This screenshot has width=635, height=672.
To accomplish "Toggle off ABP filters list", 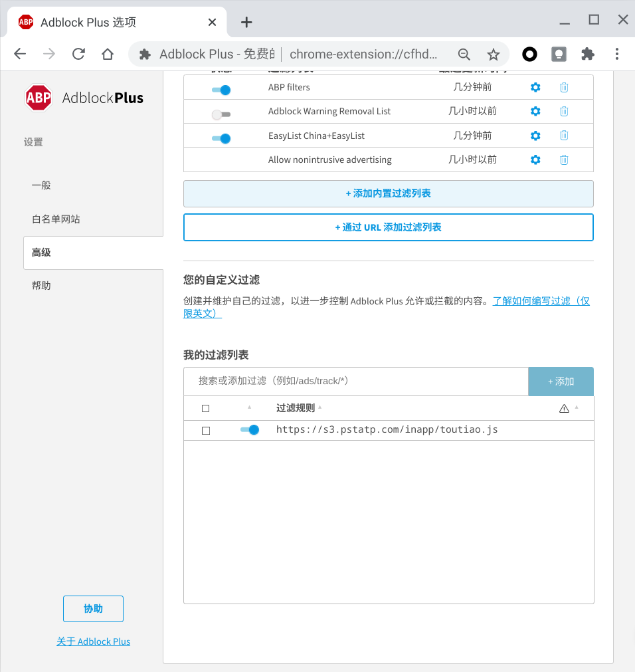I will [221, 90].
